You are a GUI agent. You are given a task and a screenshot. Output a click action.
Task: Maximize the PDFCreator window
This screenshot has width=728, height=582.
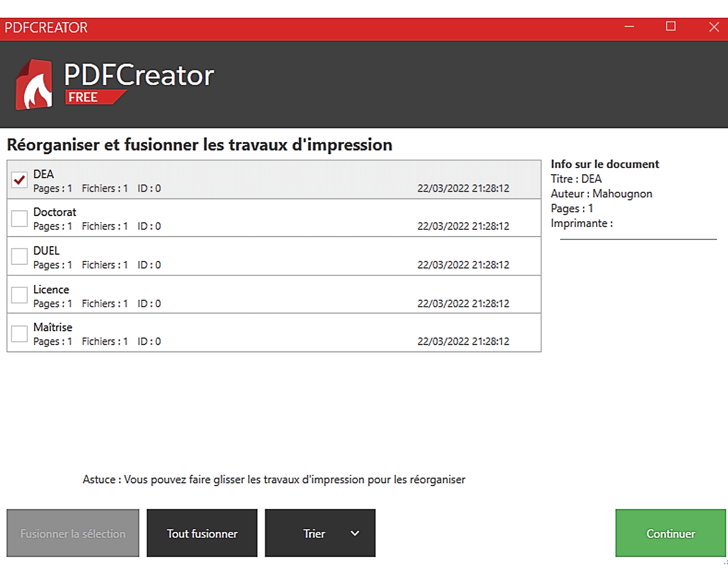coord(671,26)
